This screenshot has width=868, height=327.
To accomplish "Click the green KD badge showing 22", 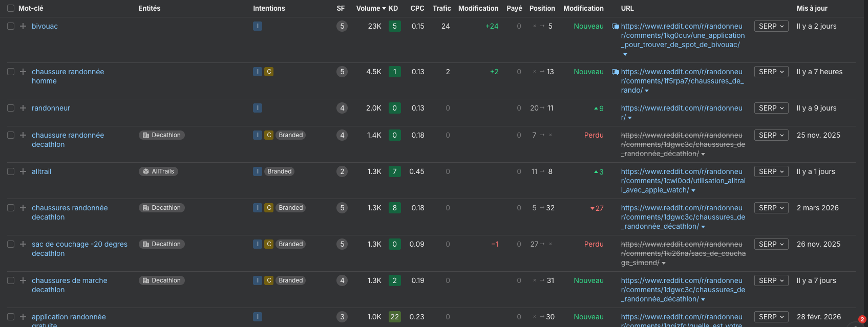I will pos(394,317).
